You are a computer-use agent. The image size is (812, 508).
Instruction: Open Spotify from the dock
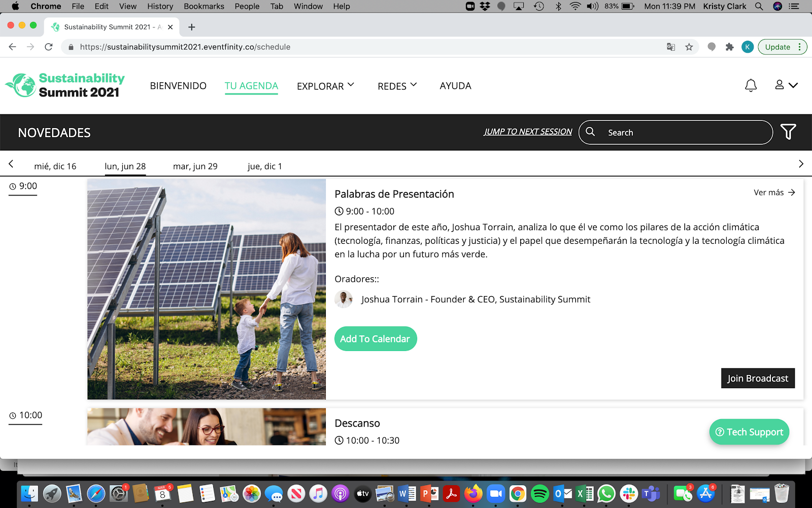coord(539,493)
